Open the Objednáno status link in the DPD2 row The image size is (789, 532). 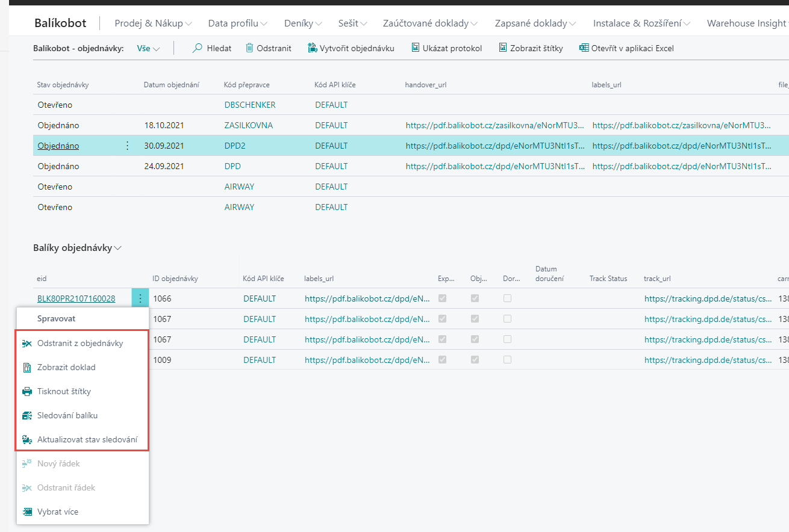[x=58, y=146]
